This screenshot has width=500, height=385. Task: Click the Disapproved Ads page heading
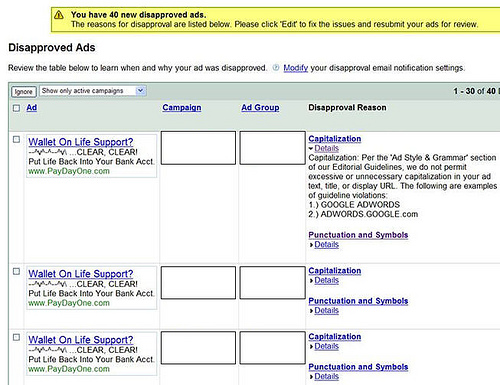pos(52,48)
